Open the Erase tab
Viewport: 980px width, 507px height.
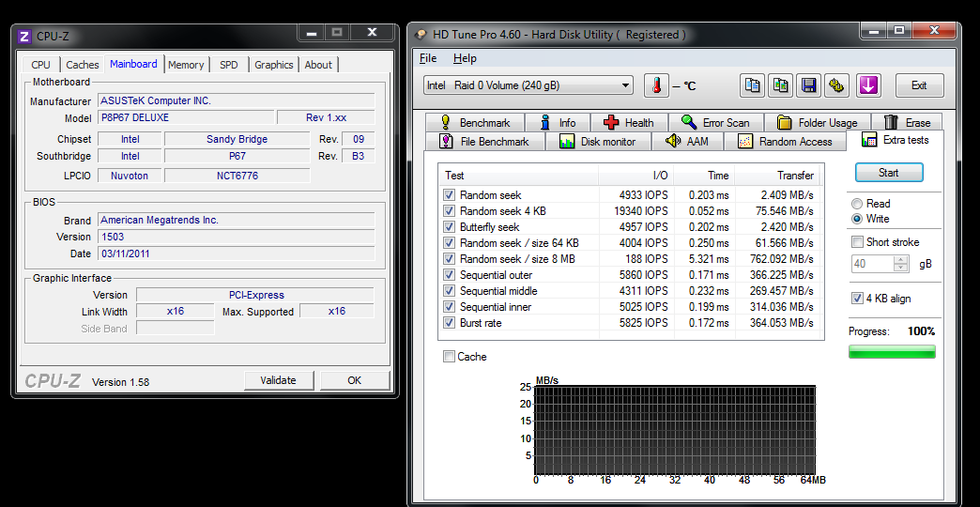[x=908, y=123]
